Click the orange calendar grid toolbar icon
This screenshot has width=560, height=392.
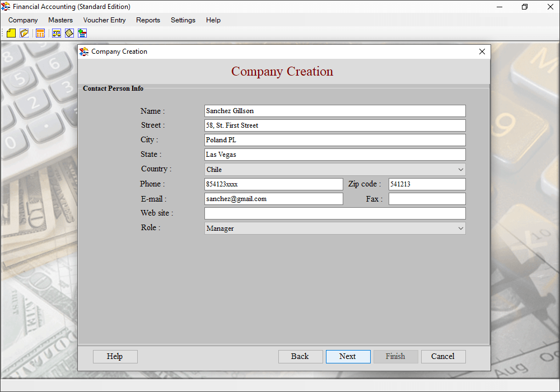[x=40, y=33]
